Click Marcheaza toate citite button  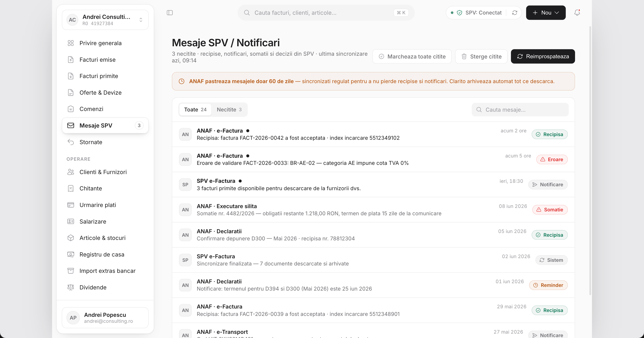click(x=412, y=57)
